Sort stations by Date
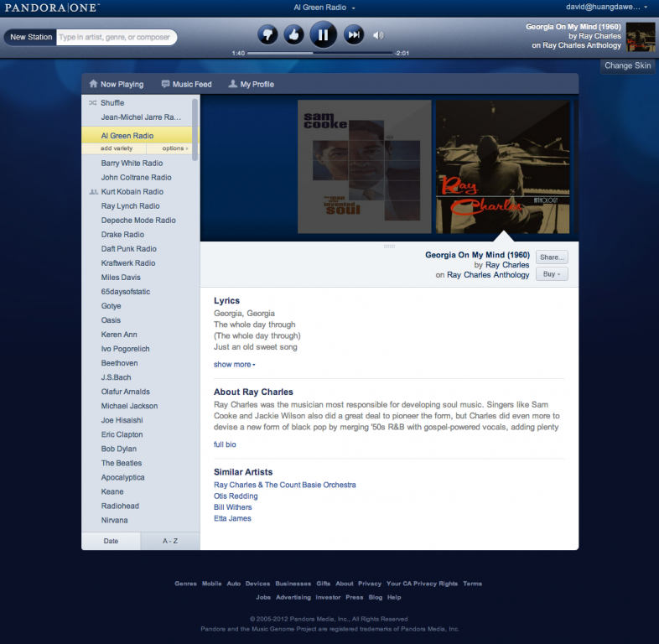 click(x=111, y=541)
